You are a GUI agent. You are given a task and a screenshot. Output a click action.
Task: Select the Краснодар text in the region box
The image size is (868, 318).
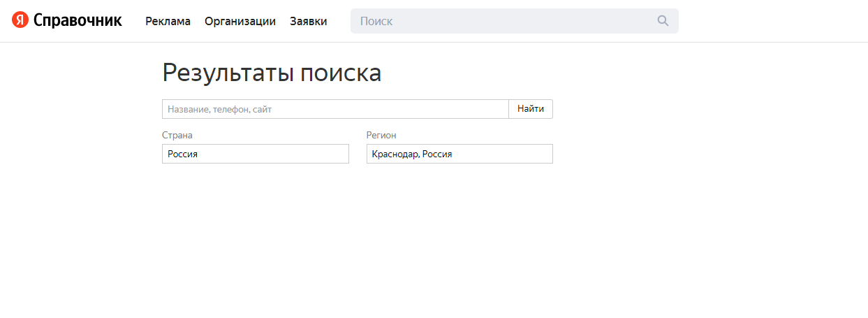(x=395, y=154)
